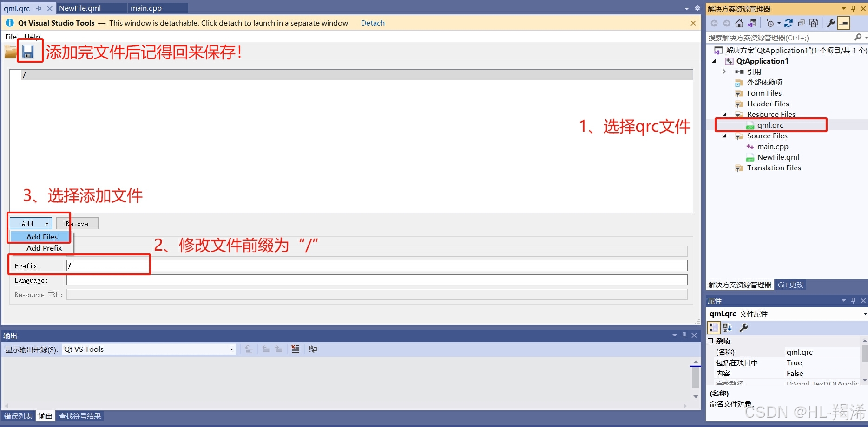Viewport: 868px width, 427px height.
Task: Open the Qt VS Tools output source dropdown
Action: click(x=231, y=349)
